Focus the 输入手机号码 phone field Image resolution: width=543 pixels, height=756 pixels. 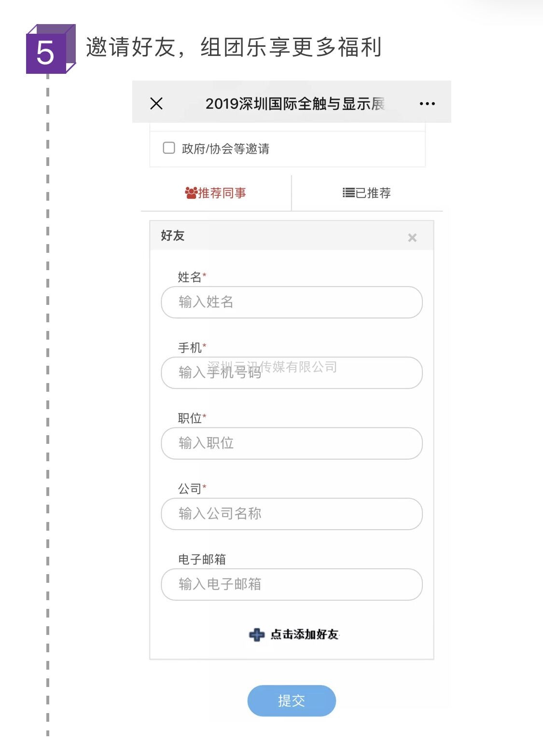tap(292, 372)
